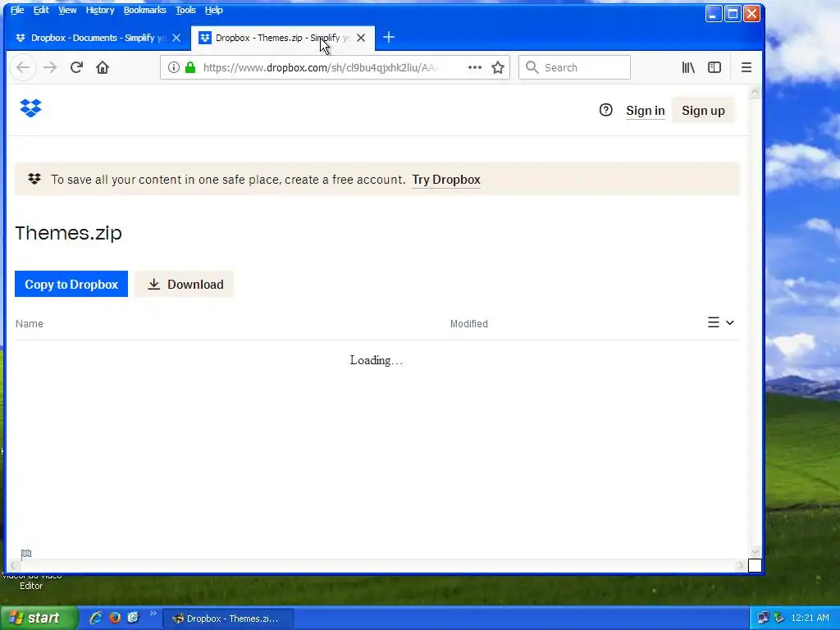This screenshot has width=840, height=630.
Task: Open a new browser tab
Action: click(389, 37)
